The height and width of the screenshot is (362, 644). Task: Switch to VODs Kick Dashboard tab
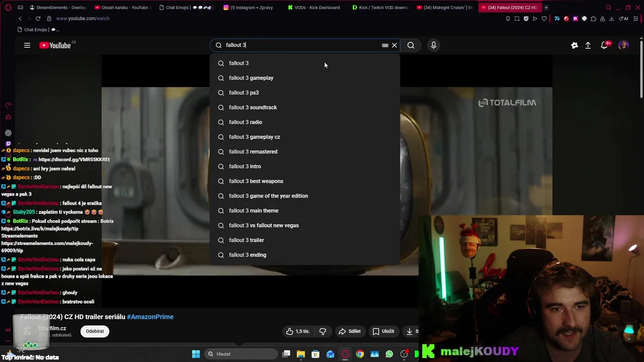tap(315, 8)
